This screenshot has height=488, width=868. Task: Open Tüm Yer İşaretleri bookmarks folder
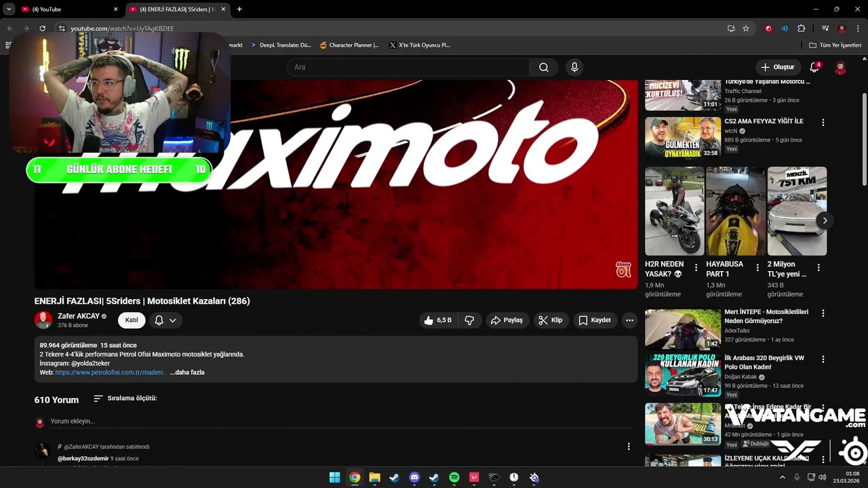coord(835,45)
